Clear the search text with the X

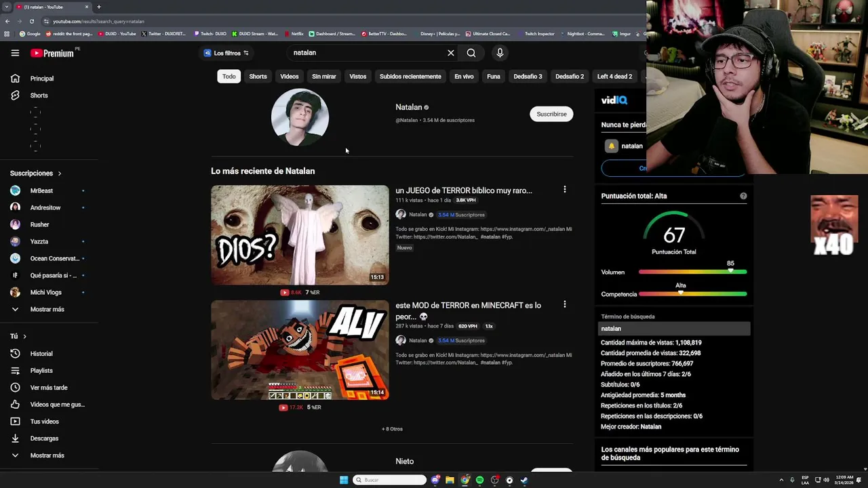click(450, 53)
